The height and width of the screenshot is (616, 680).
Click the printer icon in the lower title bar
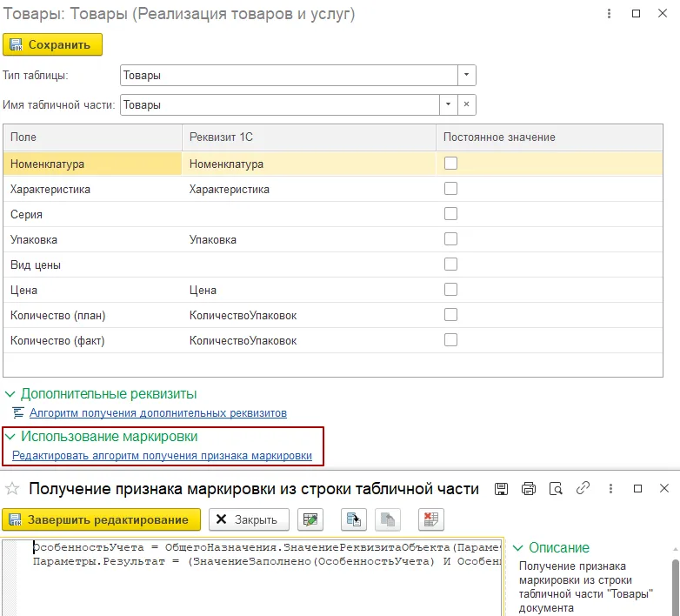529,489
